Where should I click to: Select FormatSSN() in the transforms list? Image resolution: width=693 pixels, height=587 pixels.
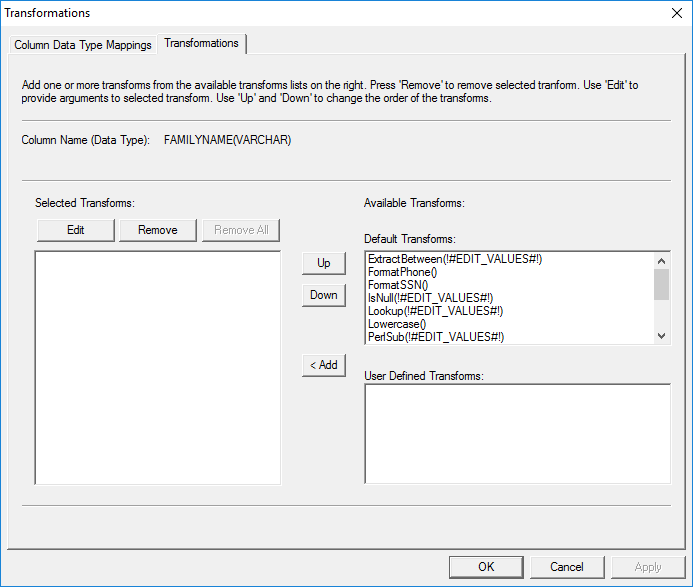[x=398, y=285]
